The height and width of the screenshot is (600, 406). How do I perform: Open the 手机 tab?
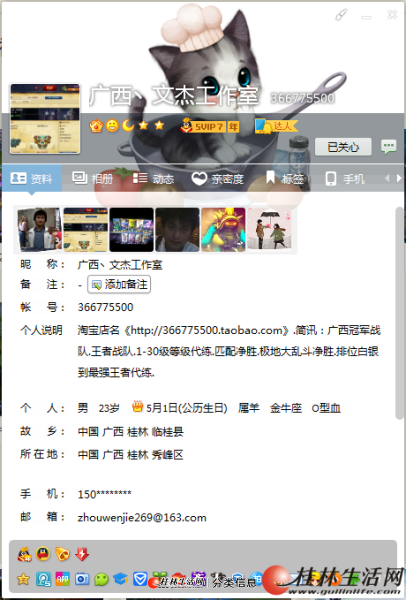(x=344, y=179)
